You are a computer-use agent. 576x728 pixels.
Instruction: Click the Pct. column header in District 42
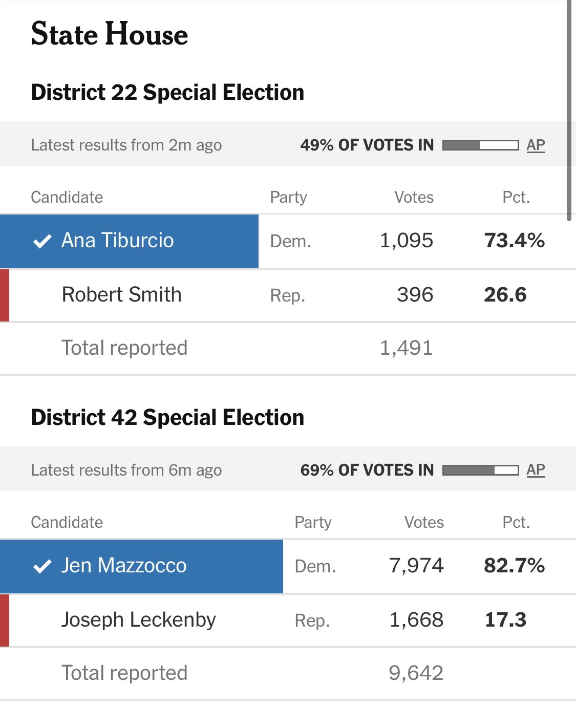[516, 522]
